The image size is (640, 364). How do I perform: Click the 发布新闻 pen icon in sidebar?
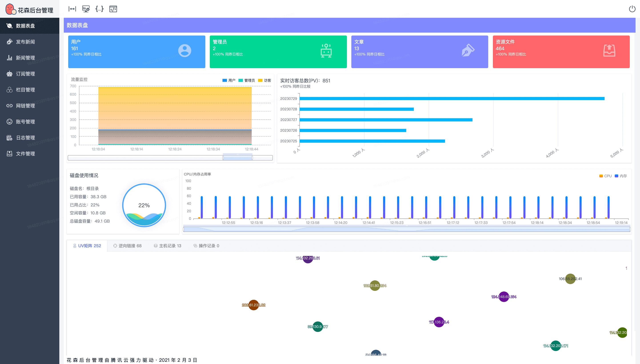pos(9,42)
